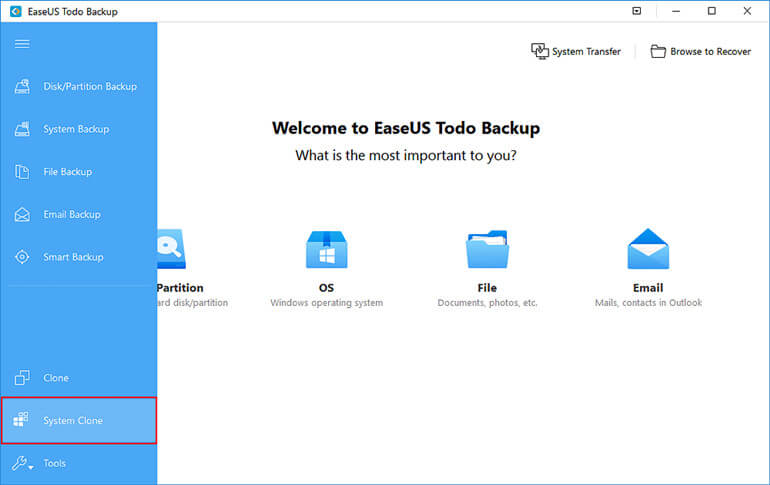Choose the Email envelope icon
Screen dimensions: 770x485
648,249
